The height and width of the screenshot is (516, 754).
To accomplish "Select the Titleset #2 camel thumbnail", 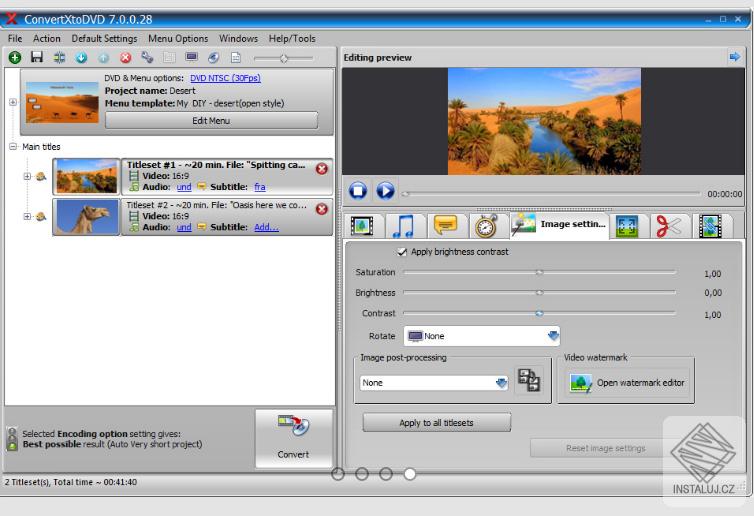I will coord(86,217).
